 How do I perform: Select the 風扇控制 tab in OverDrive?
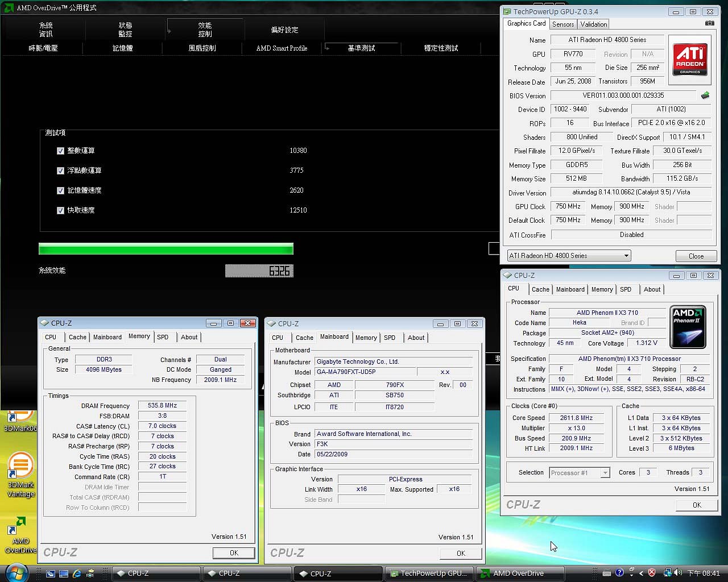202,48
